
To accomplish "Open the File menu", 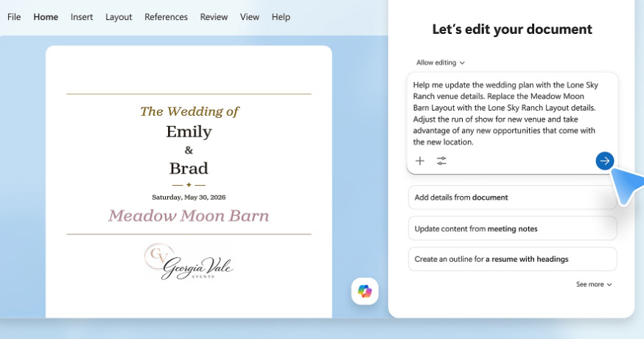I will (14, 17).
